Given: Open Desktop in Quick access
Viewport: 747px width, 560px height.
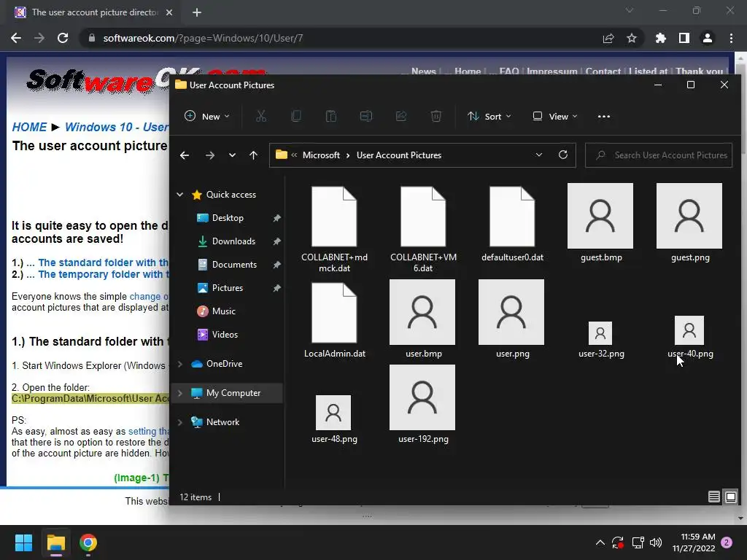Looking at the screenshot, I should [228, 217].
